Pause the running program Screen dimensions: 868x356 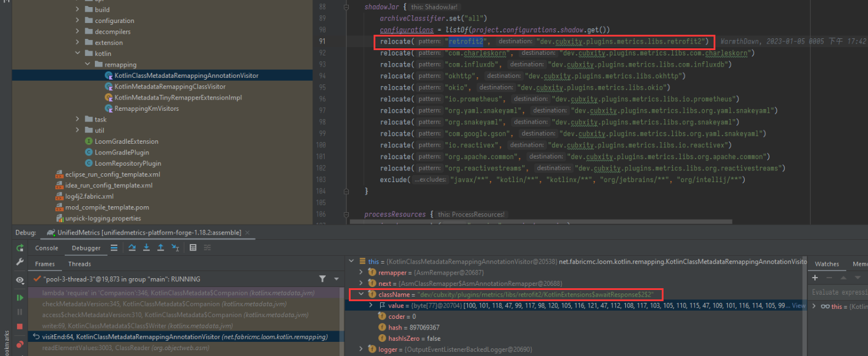coord(19,312)
